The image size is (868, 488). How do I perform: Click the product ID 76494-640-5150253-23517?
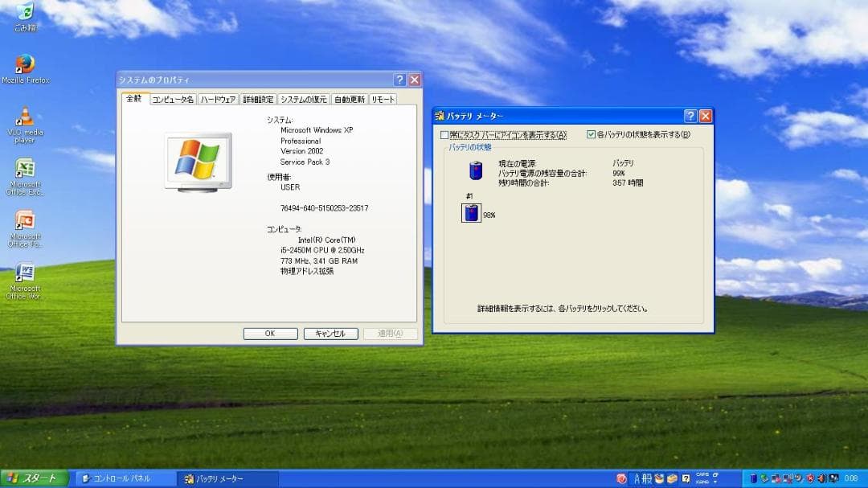click(x=325, y=208)
